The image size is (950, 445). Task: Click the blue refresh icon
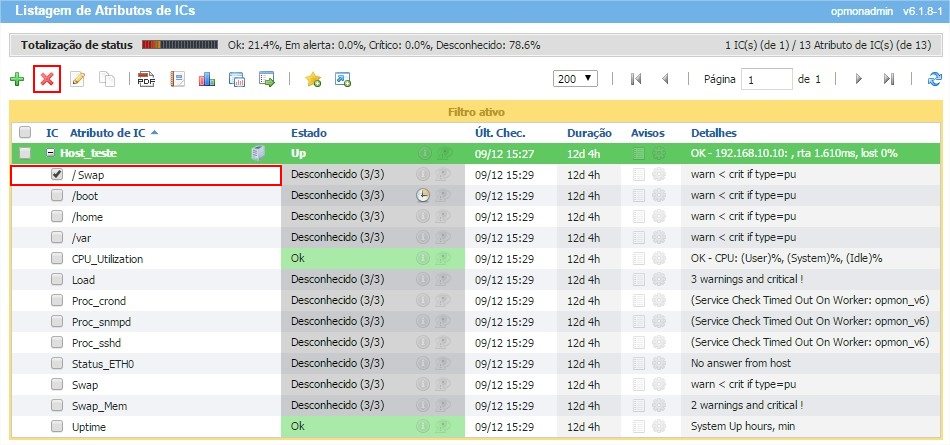coord(934,79)
